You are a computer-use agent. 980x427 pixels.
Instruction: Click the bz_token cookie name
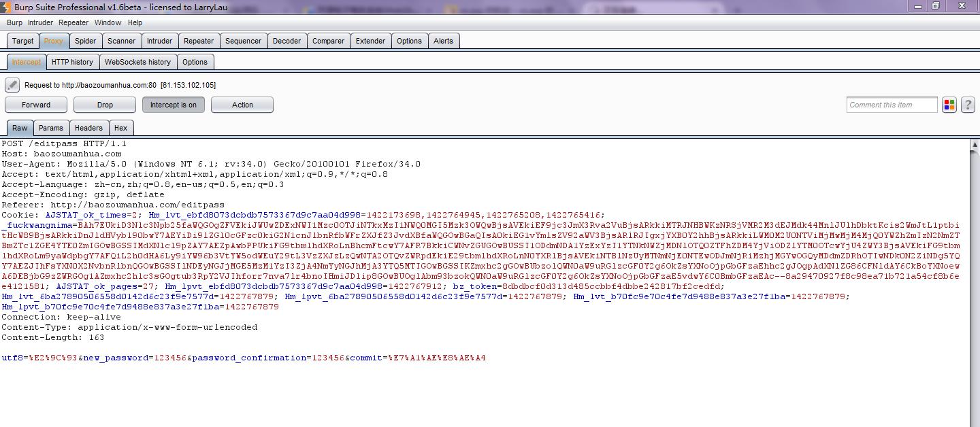click(475, 286)
